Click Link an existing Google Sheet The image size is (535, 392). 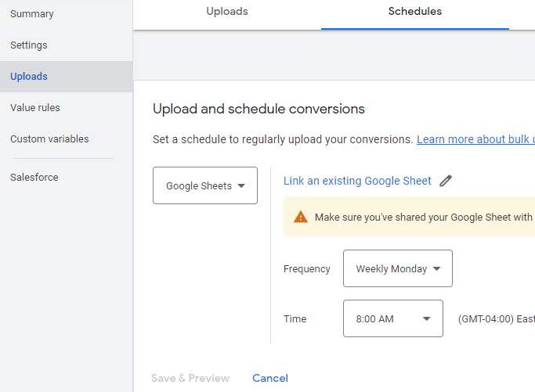[357, 181]
